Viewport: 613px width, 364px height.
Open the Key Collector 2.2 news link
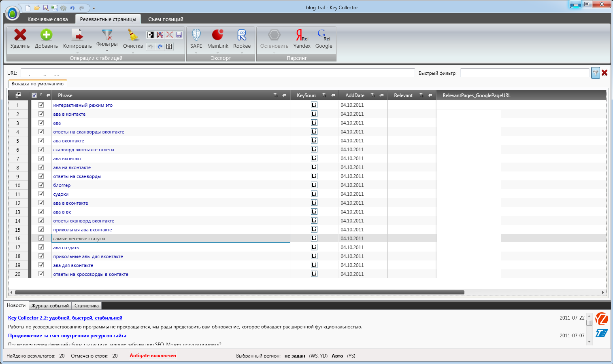pyautogui.click(x=65, y=318)
